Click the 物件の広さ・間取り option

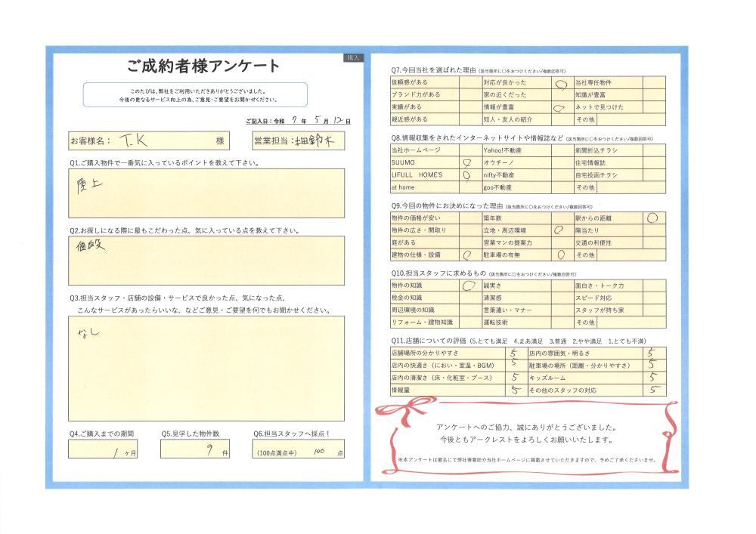click(x=419, y=230)
